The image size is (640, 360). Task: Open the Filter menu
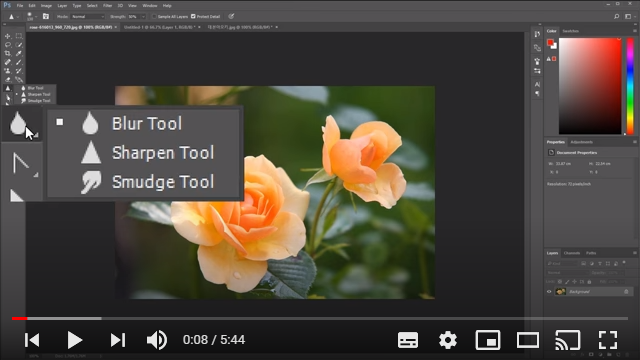(x=107, y=6)
